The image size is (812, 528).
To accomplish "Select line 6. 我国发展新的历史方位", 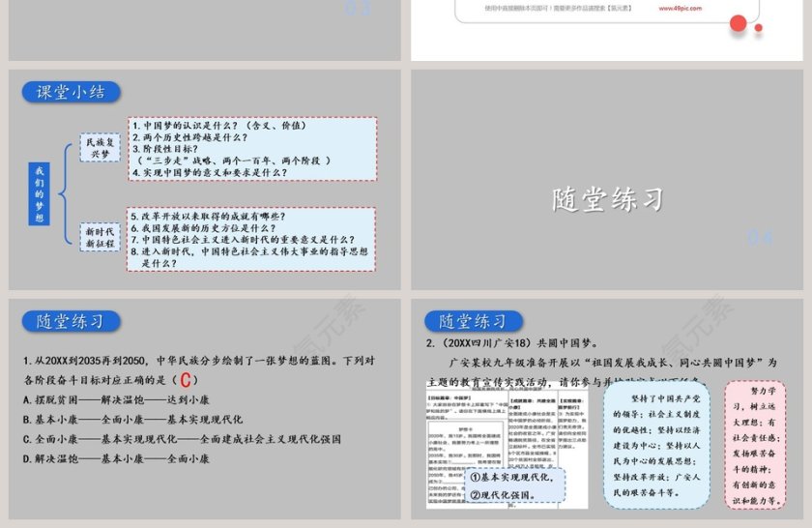I will [x=204, y=228].
